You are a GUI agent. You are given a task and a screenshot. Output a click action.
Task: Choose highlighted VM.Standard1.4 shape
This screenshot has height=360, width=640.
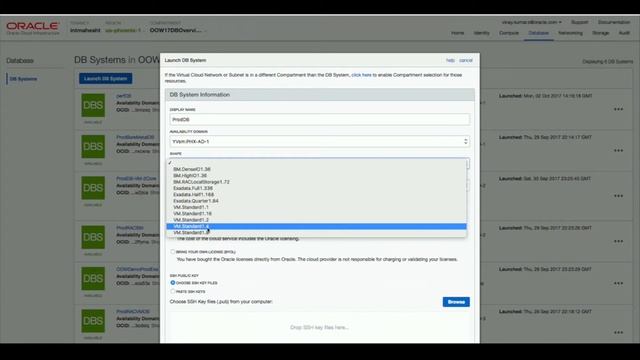[x=316, y=226]
